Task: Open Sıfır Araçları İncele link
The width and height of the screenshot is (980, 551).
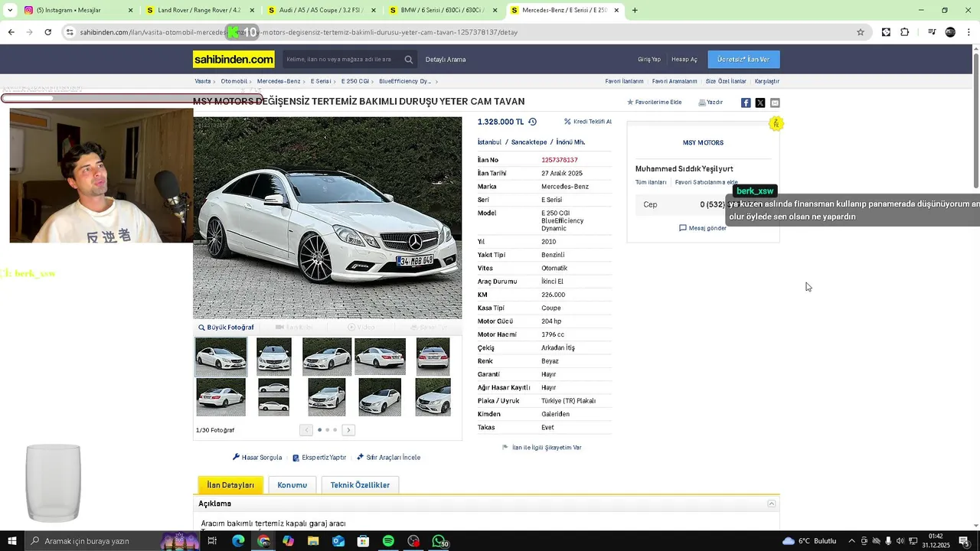Action: 389,458
